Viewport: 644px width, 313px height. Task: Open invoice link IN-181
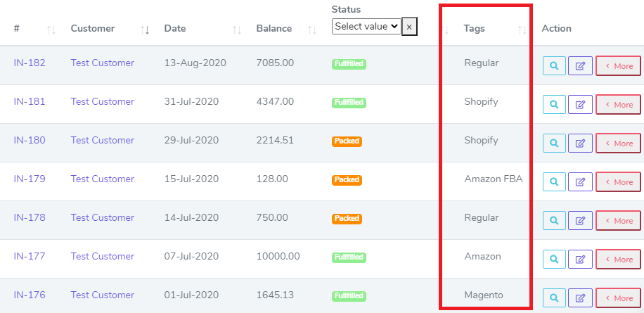30,101
